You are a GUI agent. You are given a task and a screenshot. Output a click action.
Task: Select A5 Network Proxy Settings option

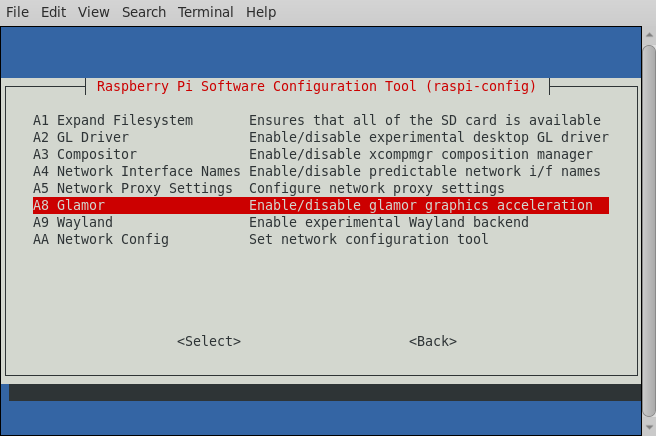click(x=321, y=188)
